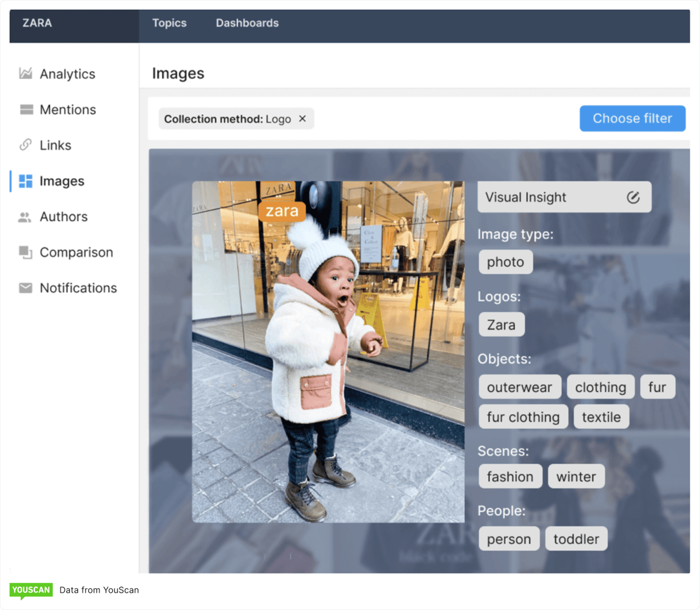Select the winter scene tag

[576, 476]
